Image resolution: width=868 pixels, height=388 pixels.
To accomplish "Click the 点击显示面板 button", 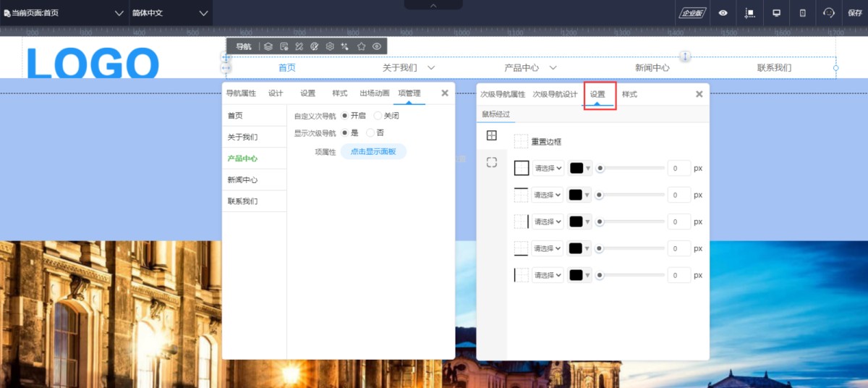I will pos(373,151).
